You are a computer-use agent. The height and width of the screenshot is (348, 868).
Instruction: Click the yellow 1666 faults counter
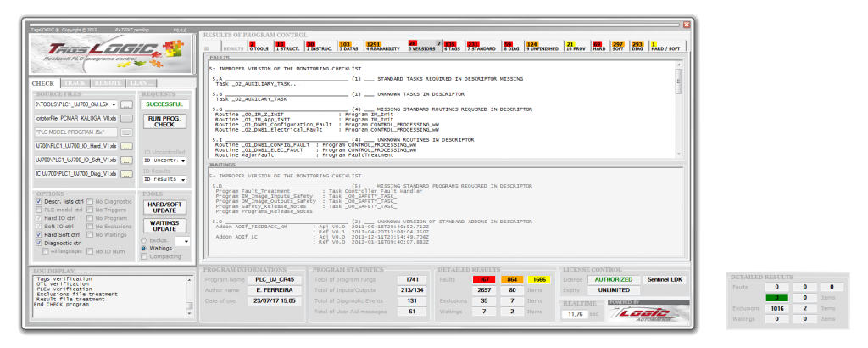540,280
